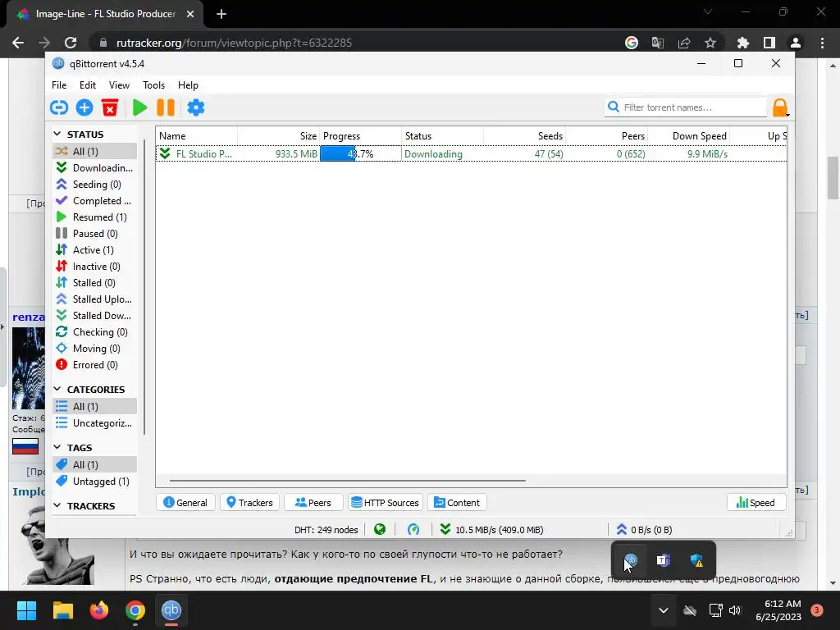Toggle alternative speed limits icon
This screenshot has height=630, width=840.
tap(413, 530)
